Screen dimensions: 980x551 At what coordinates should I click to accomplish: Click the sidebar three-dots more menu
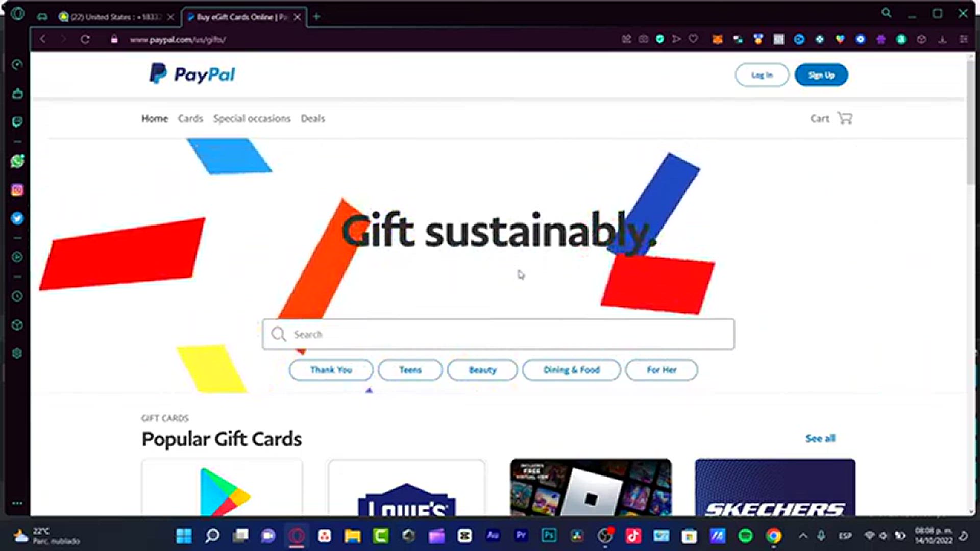click(17, 503)
